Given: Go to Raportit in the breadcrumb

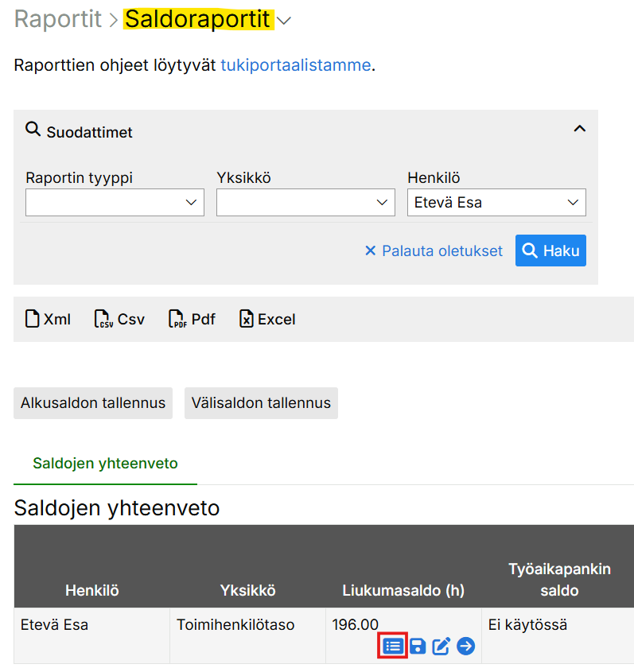Looking at the screenshot, I should pyautogui.click(x=57, y=20).
